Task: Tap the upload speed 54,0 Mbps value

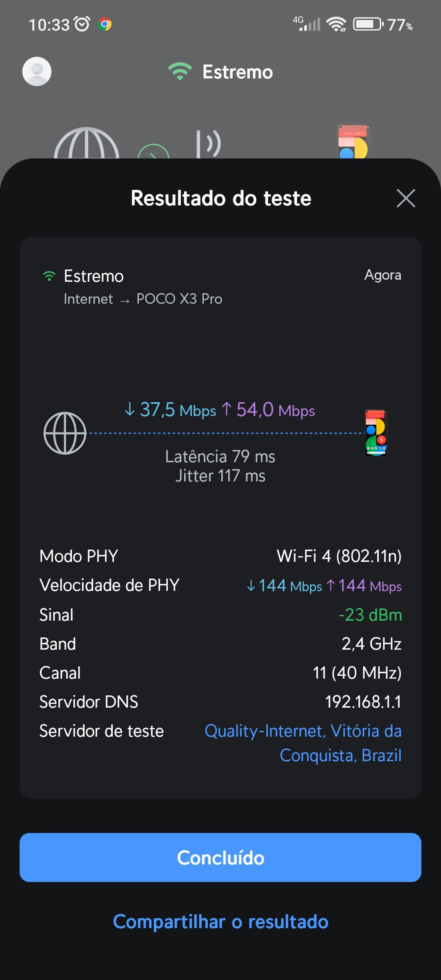Action: (x=269, y=410)
